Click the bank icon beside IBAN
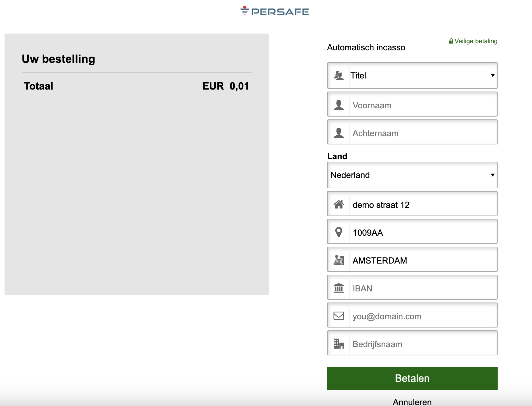 338,288
